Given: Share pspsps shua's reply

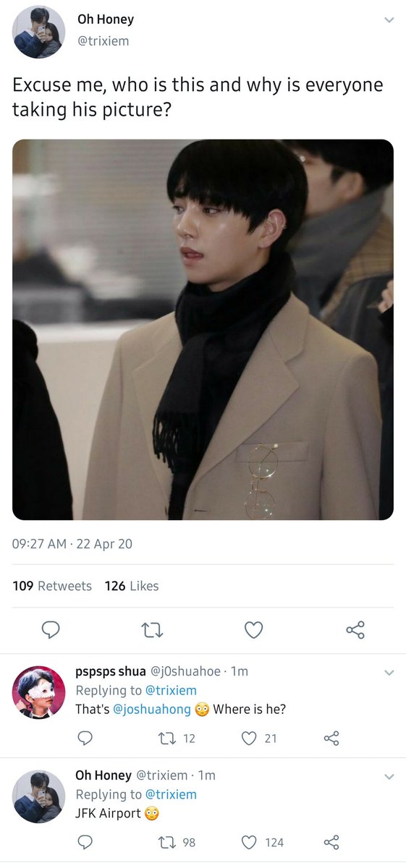Looking at the screenshot, I should coord(331,739).
